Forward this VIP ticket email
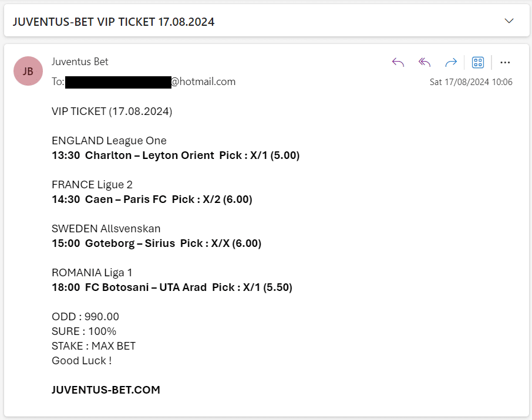 point(451,62)
